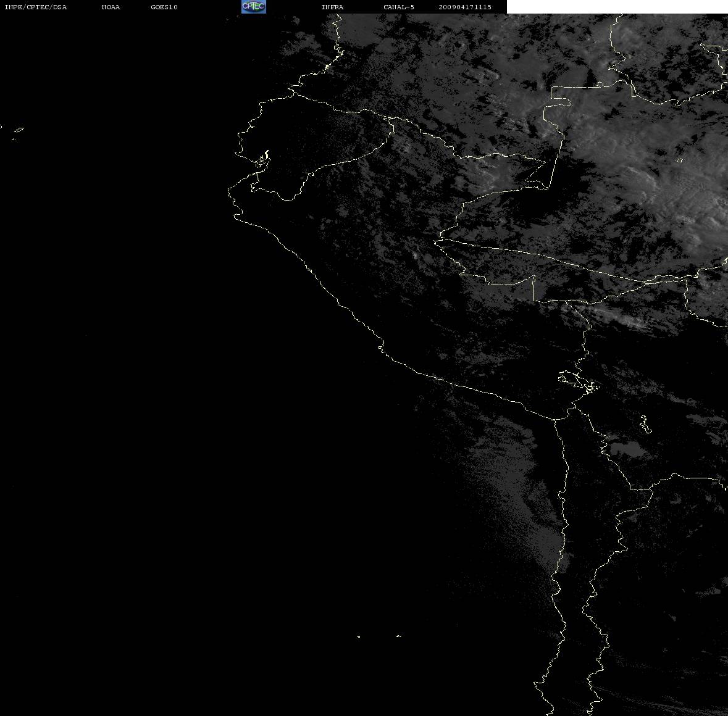Click the gray salt flat patch below Poopó
This screenshot has width=728, height=716.
tap(627, 449)
